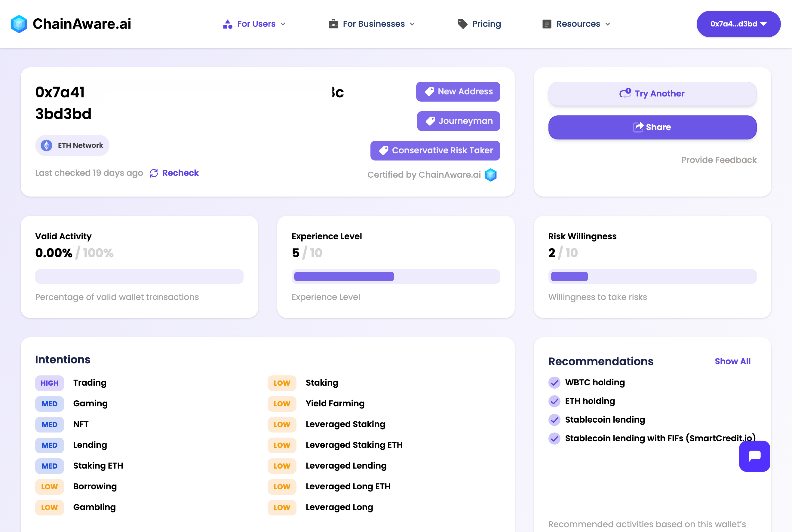Click the Valid Activity progress bar
This screenshot has height=532, width=792.
139,277
